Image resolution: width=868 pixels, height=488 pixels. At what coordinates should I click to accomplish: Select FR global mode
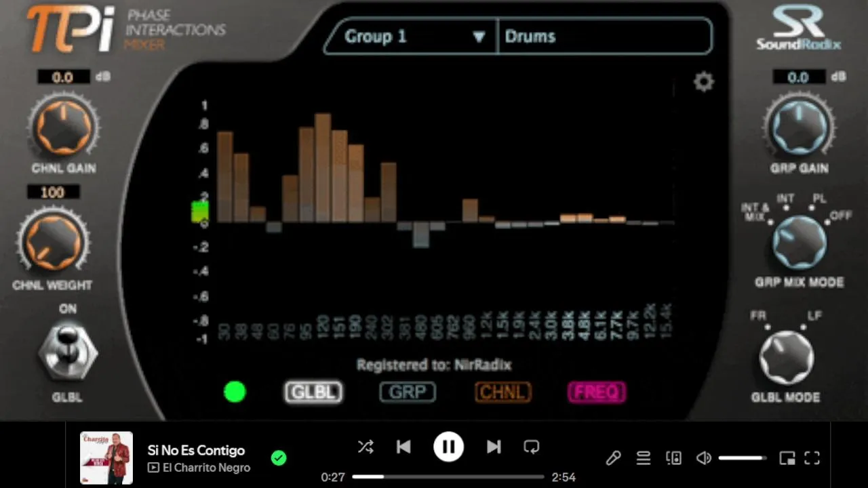(x=758, y=317)
